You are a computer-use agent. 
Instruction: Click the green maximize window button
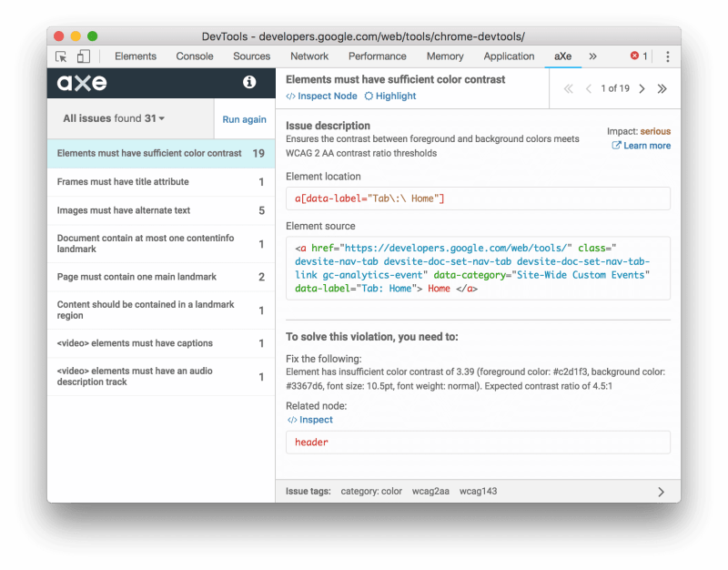coord(93,36)
